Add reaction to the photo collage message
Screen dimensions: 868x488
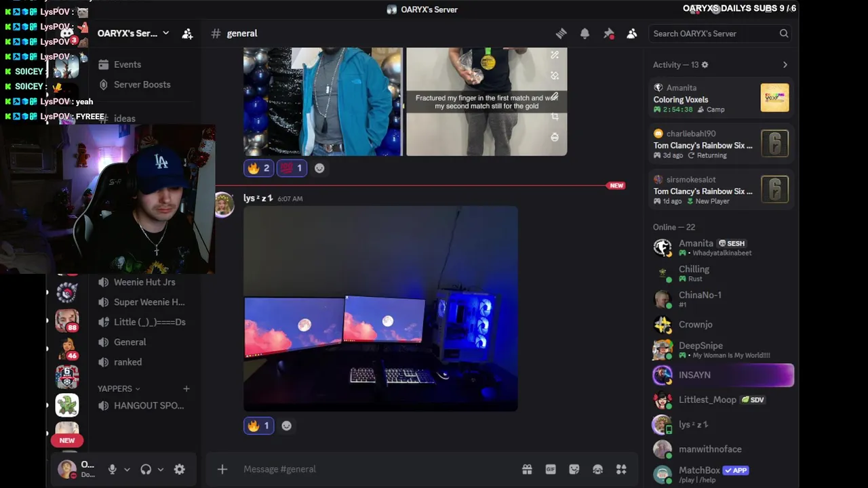tap(319, 168)
